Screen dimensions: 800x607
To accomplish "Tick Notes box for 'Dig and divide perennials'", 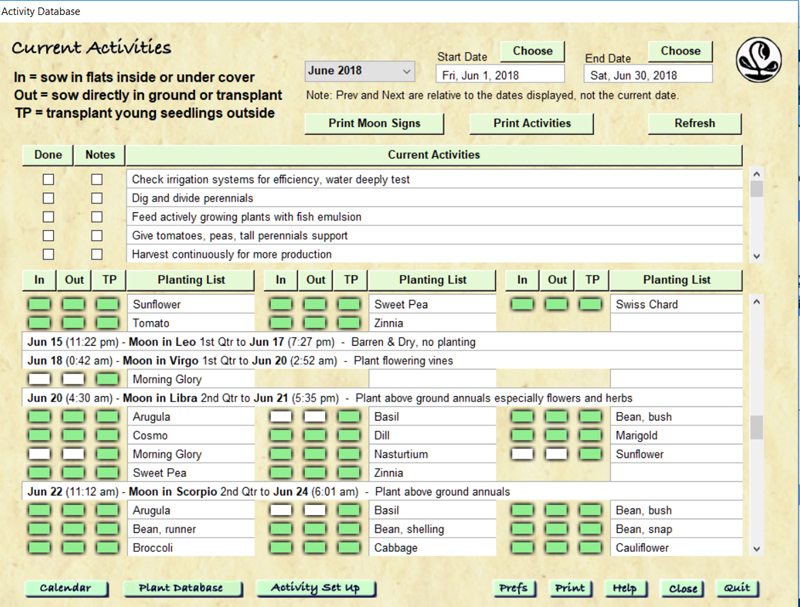I will point(97,198).
